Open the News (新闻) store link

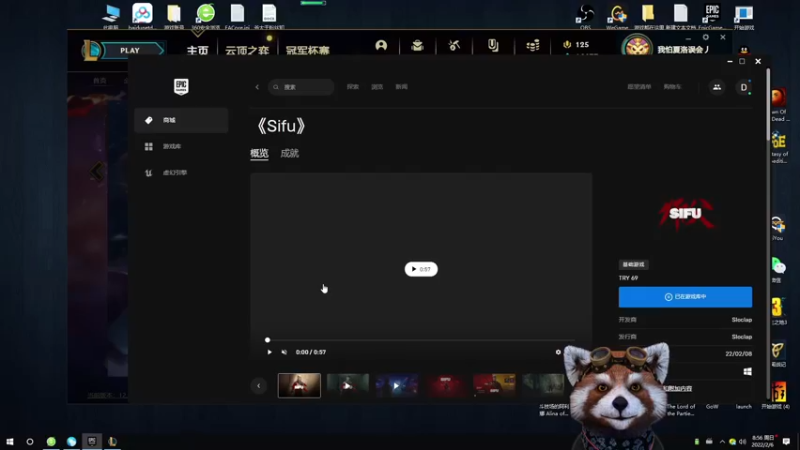tap(402, 87)
